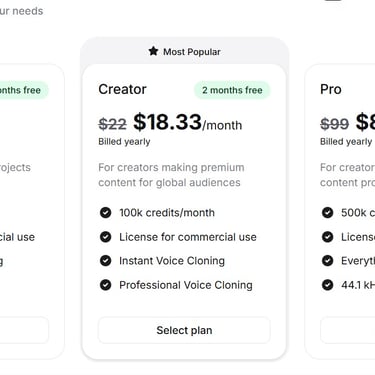
Task: Choose the Pro plan's partially visible select button
Action: (x=348, y=330)
